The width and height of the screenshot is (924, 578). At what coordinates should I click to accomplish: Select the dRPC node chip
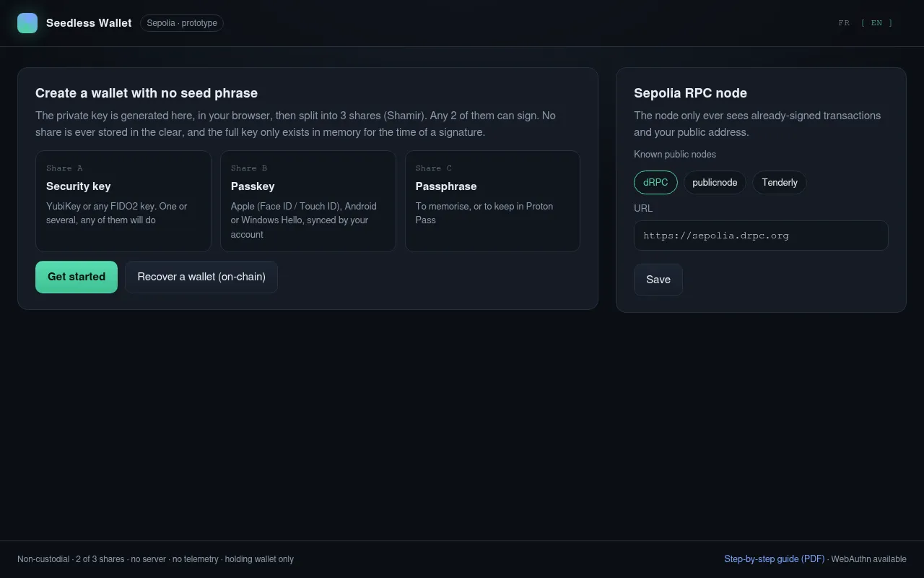pos(655,182)
